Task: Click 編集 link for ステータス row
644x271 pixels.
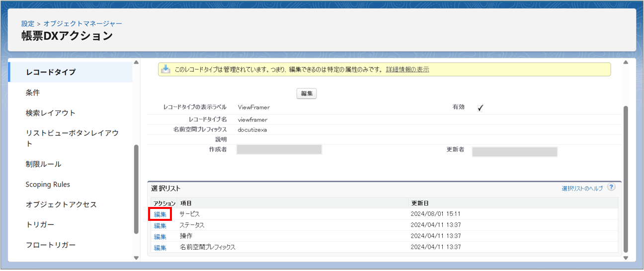Action: [x=160, y=225]
